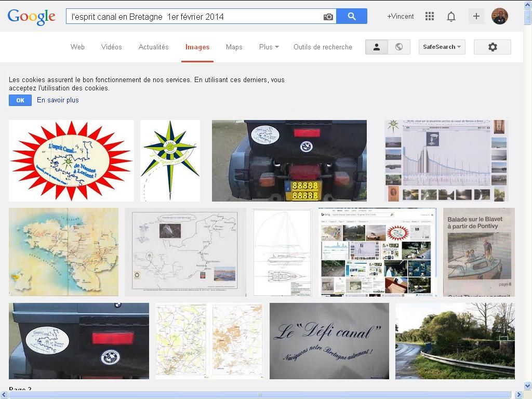This screenshot has height=399, width=532.
Task: Click the blue magnifier search button
Action: 352,16
